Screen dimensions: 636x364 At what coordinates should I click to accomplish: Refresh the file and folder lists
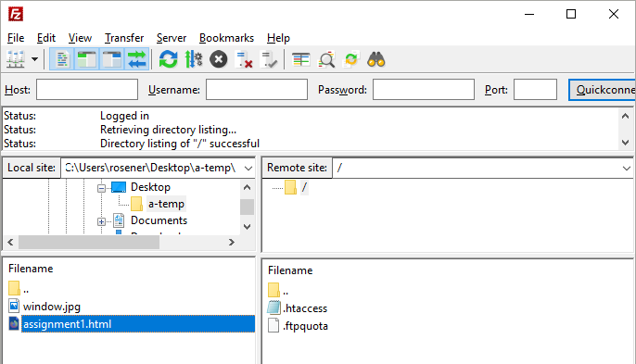point(169,59)
